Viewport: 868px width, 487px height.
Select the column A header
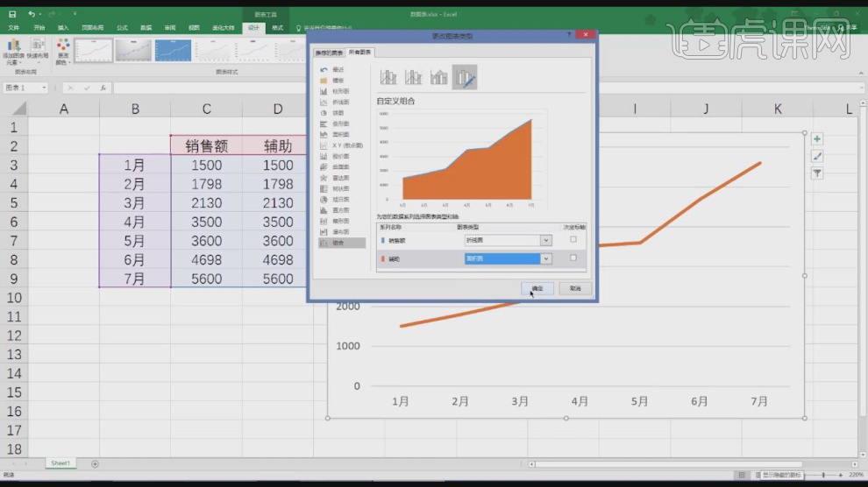point(64,109)
